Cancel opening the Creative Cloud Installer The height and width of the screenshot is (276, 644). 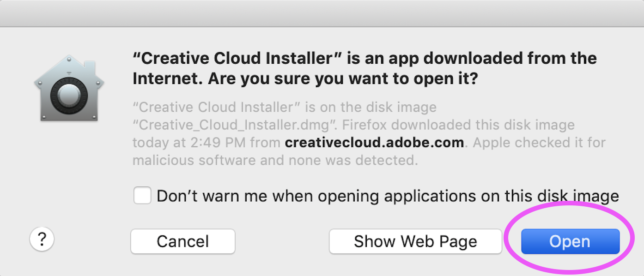tap(183, 241)
